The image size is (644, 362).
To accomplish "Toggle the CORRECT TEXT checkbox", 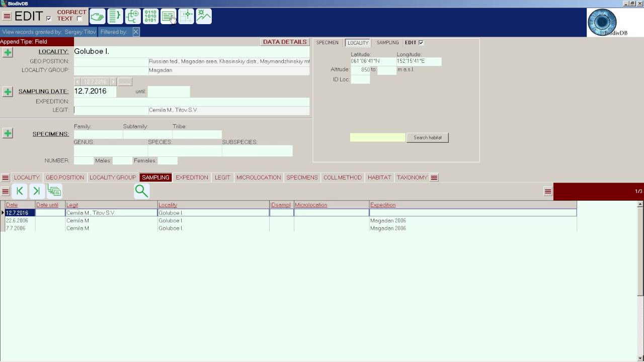I will coord(79,19).
